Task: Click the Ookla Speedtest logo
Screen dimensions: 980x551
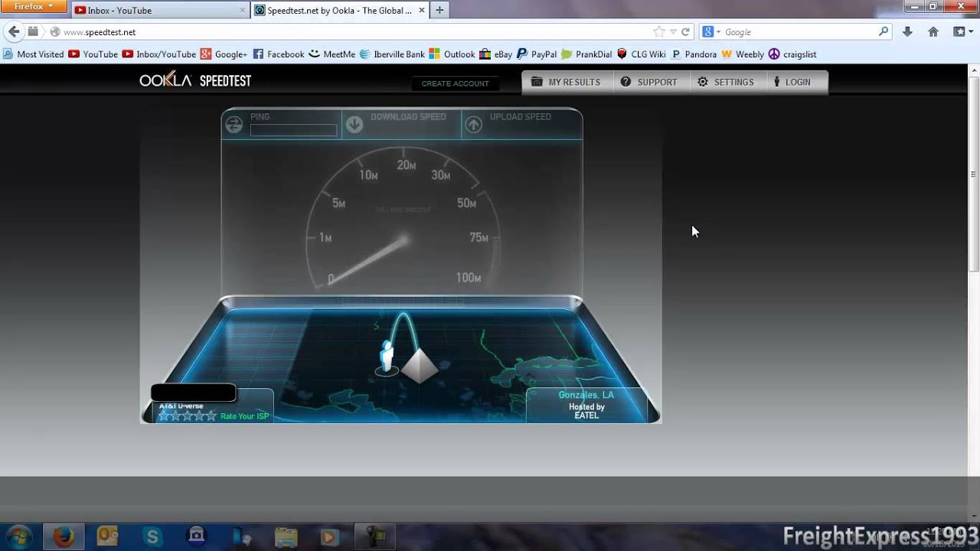Action: [195, 80]
